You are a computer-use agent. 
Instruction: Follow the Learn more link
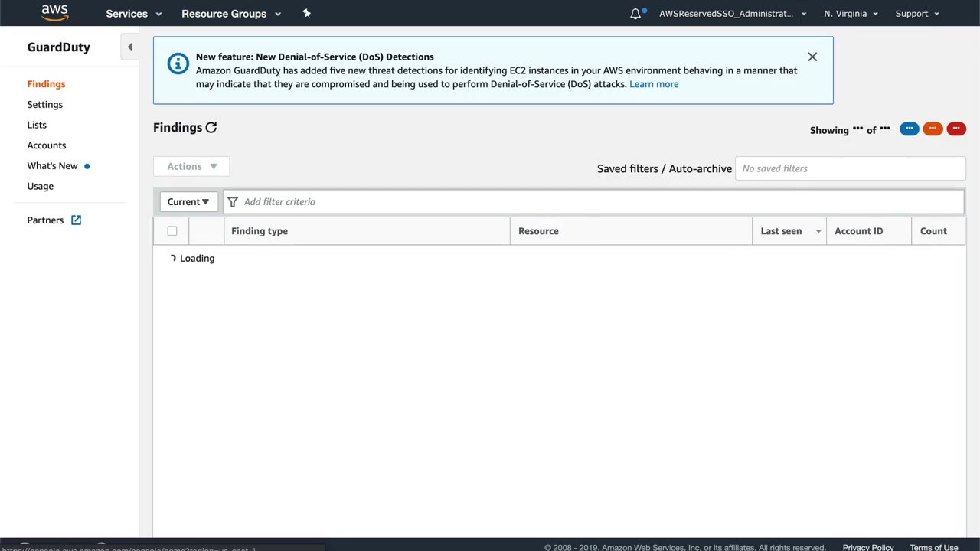click(654, 84)
